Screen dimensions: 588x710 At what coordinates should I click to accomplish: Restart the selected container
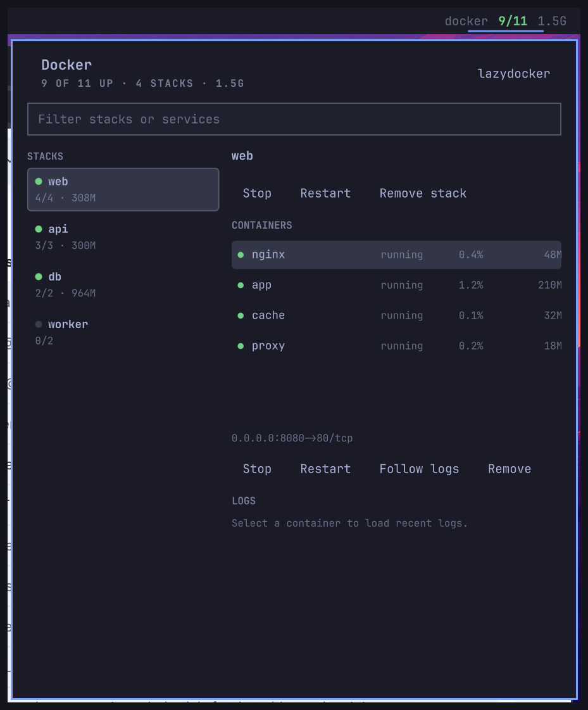(x=325, y=469)
